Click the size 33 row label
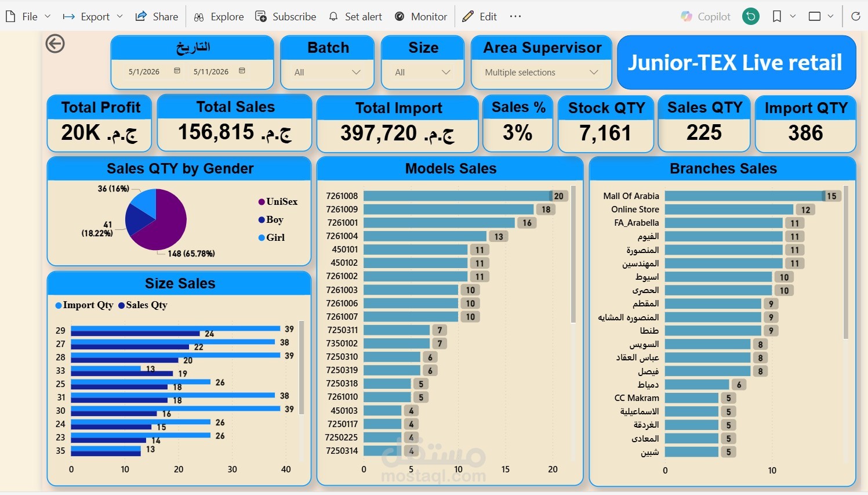The image size is (868, 495). 60,370
